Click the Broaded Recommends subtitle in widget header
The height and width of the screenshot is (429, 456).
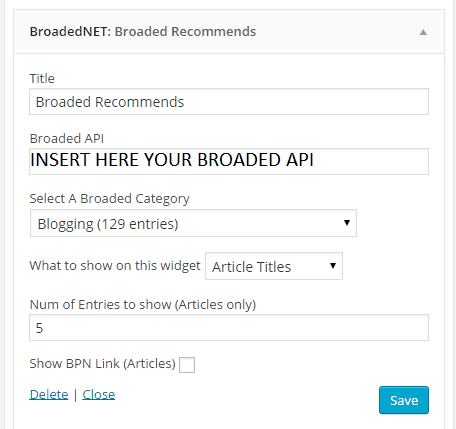[185, 32]
